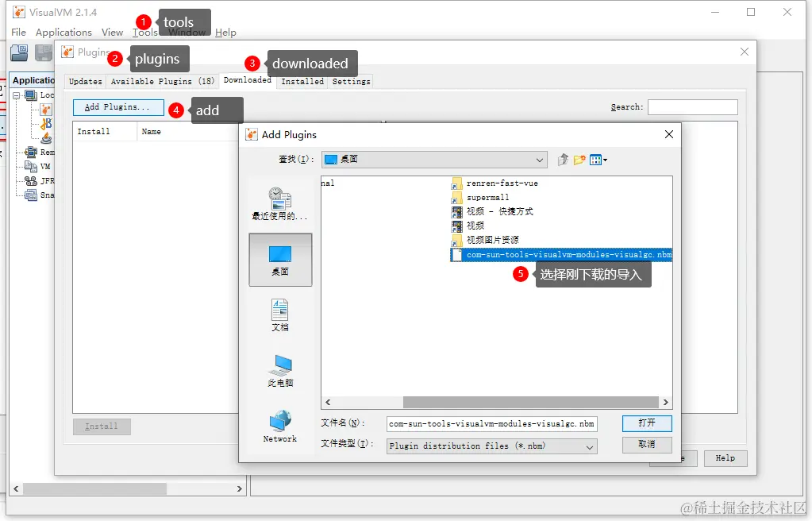This screenshot has height=521, width=812.
Task: Switch to the Installed tab
Action: (x=302, y=81)
